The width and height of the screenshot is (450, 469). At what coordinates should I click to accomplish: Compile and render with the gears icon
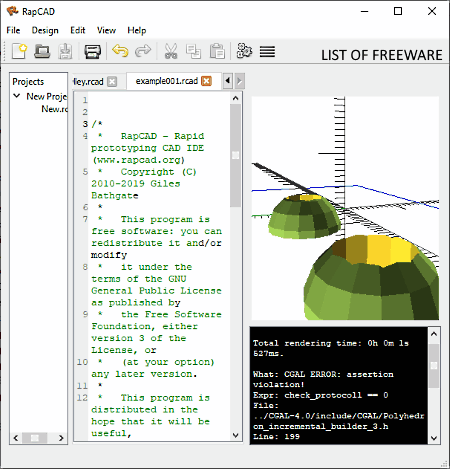244,51
